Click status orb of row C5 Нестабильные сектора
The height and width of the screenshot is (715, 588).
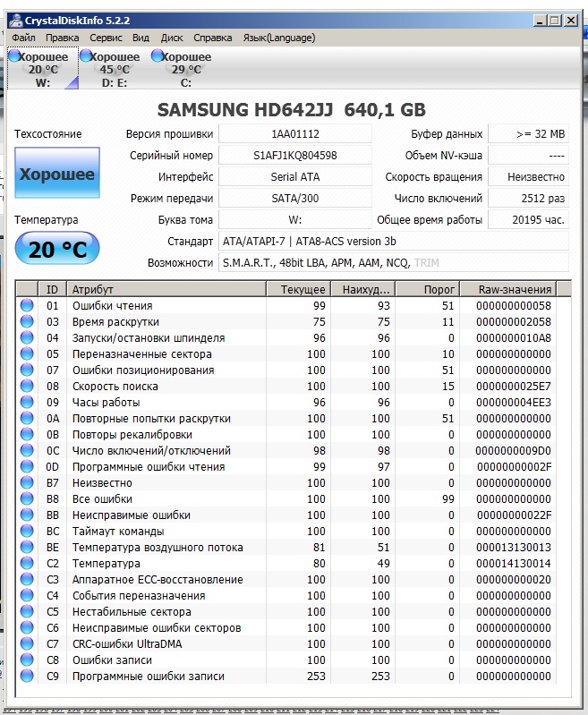[x=27, y=611]
